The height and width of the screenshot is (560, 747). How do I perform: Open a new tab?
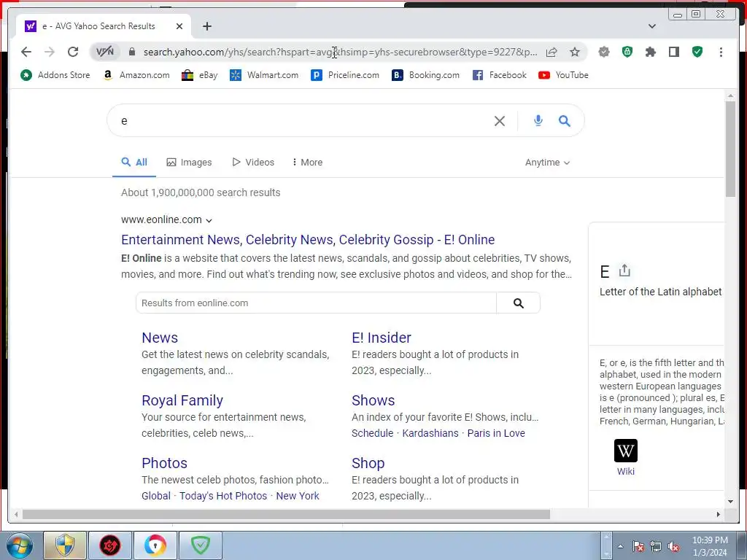pos(207,26)
